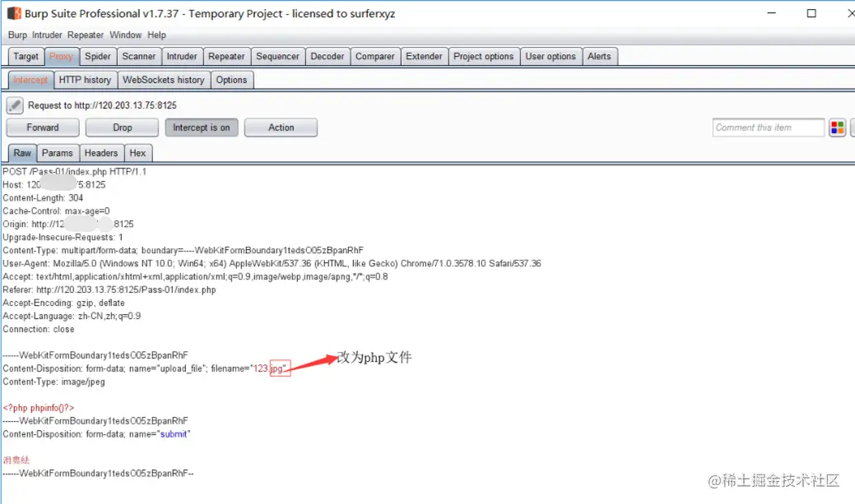Open WebSockets history sub-tab

[164, 80]
